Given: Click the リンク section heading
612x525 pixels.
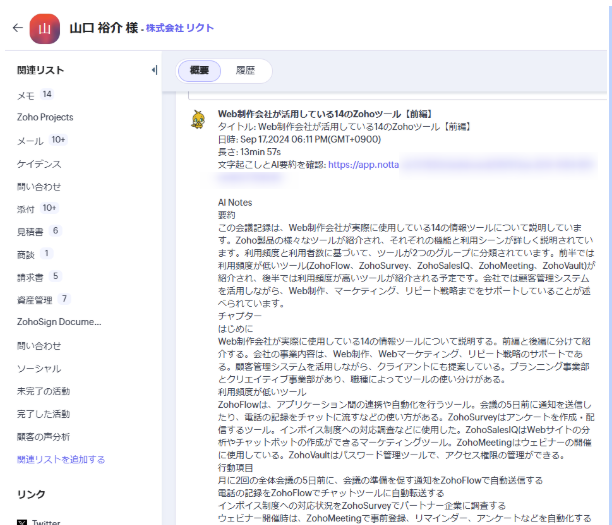Looking at the screenshot, I should pyautogui.click(x=31, y=494).
